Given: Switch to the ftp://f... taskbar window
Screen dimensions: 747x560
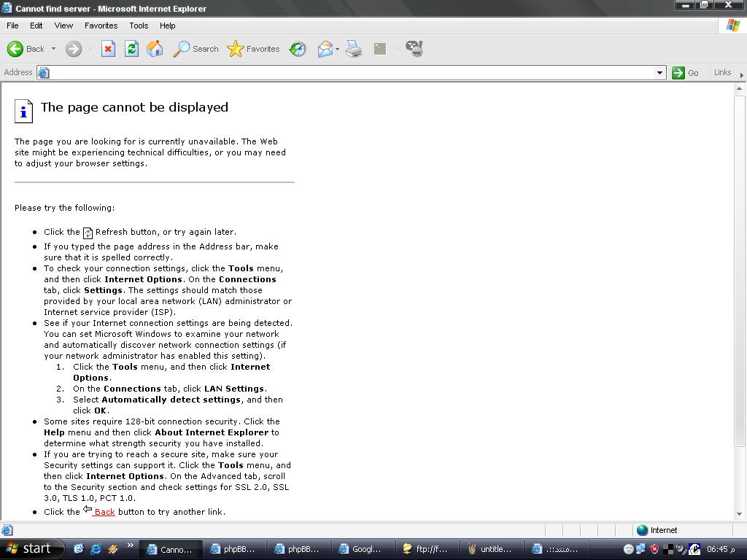Looking at the screenshot, I should [x=427, y=549].
